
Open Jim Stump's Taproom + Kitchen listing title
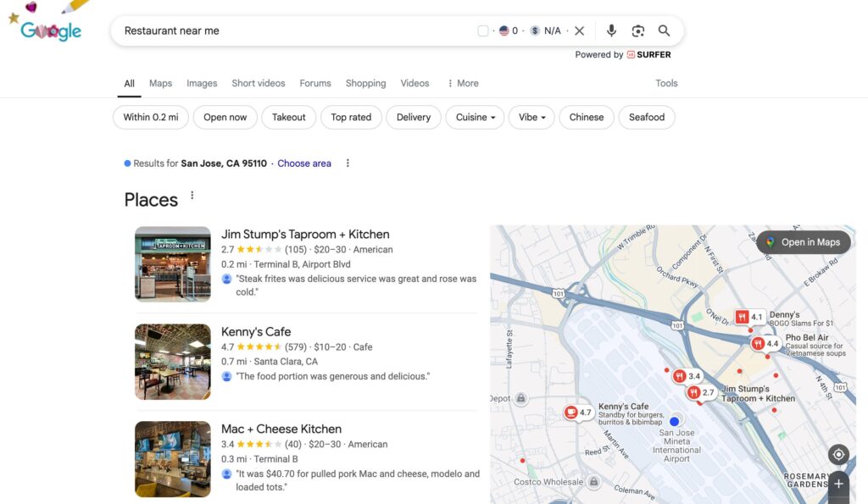[x=305, y=234]
